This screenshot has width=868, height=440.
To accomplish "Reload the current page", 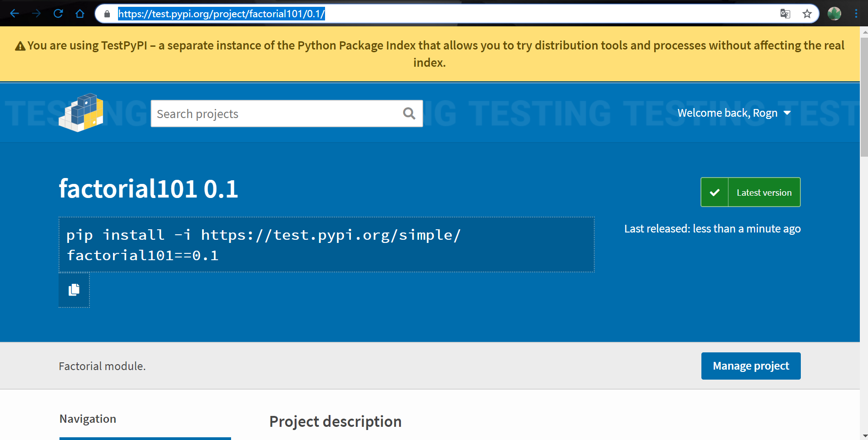I will pyautogui.click(x=58, y=14).
